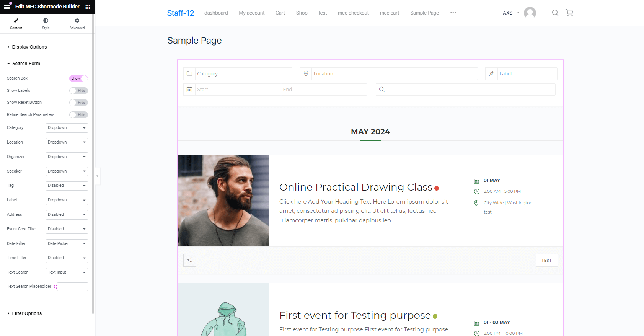Image resolution: width=644 pixels, height=336 pixels.
Task: Click the Text Search Placeholder input field
Action: click(73, 287)
